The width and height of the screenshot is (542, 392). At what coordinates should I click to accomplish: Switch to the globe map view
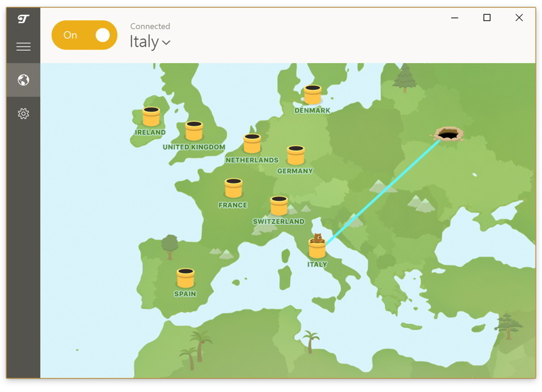click(x=24, y=81)
